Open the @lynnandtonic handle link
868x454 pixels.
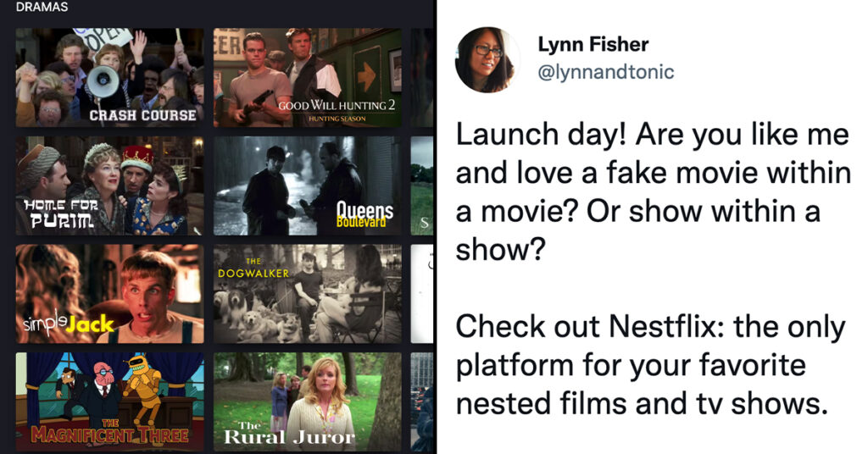pos(606,72)
